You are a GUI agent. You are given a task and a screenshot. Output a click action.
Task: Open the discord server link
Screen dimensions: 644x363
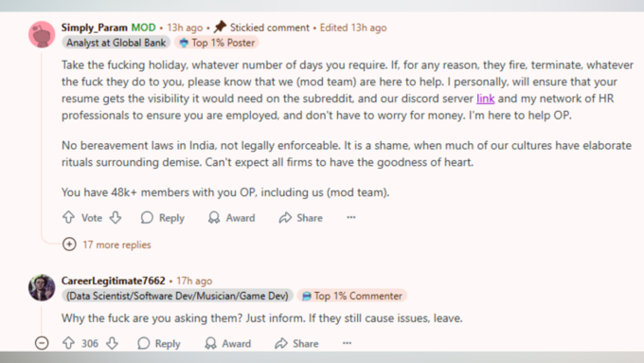pos(485,99)
